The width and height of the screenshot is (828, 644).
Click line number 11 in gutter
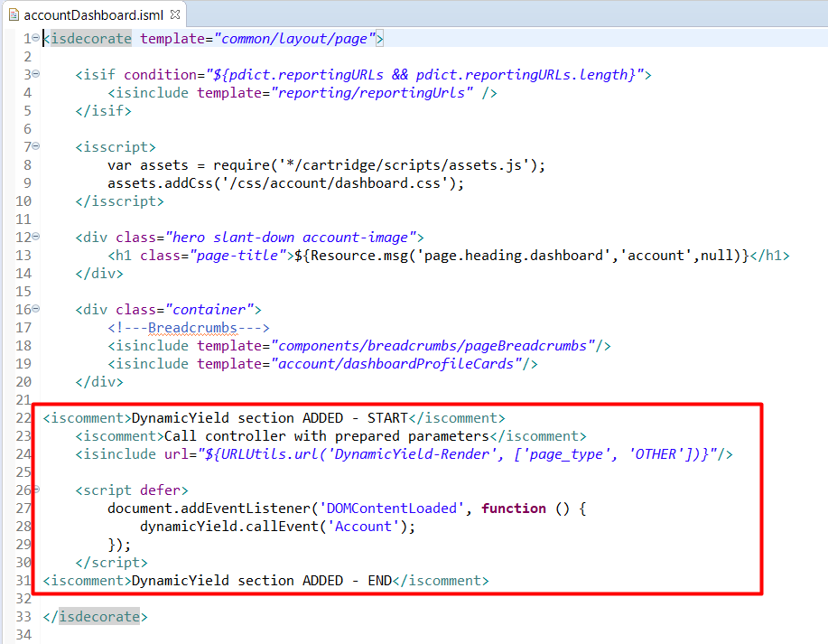point(23,219)
